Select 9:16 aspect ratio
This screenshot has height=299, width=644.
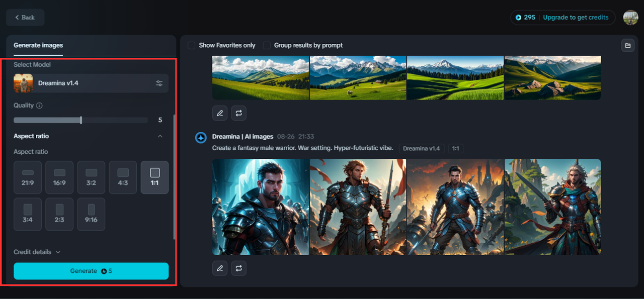tap(91, 214)
